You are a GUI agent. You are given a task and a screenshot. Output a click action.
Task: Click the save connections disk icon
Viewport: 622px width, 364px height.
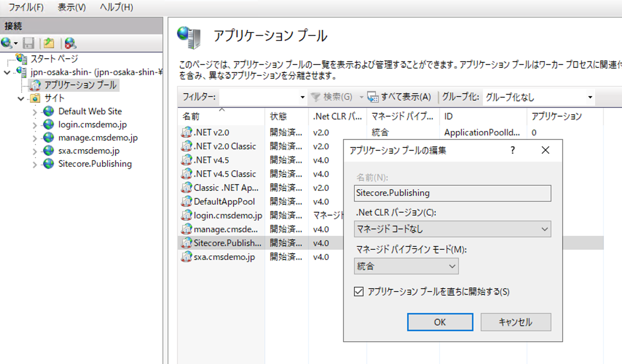pos(28,43)
